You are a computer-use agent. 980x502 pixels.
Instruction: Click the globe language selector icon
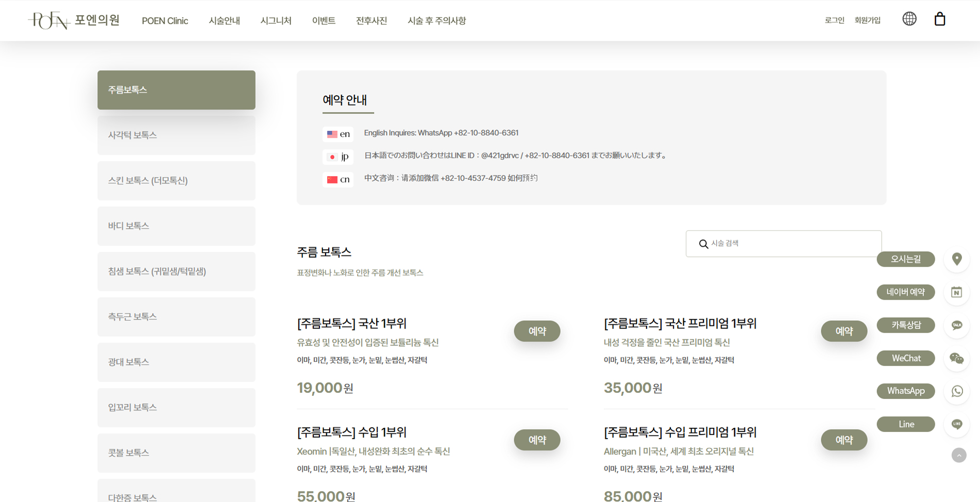(x=909, y=19)
